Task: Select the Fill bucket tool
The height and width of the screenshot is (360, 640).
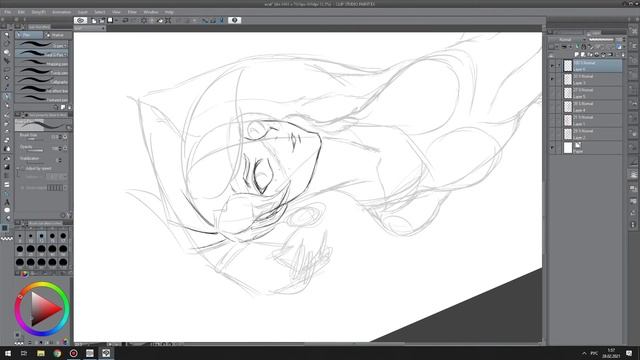Action: (7, 158)
